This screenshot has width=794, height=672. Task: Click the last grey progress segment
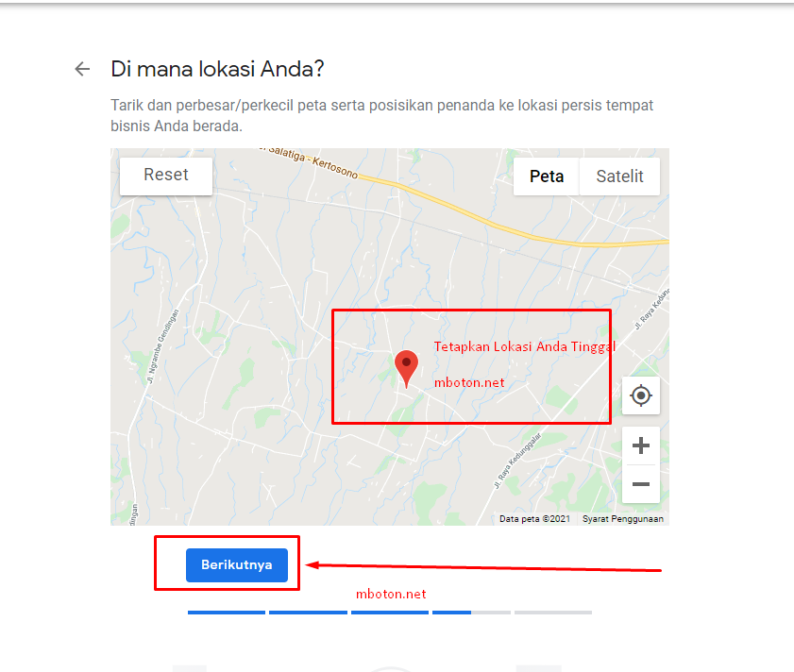click(x=553, y=613)
